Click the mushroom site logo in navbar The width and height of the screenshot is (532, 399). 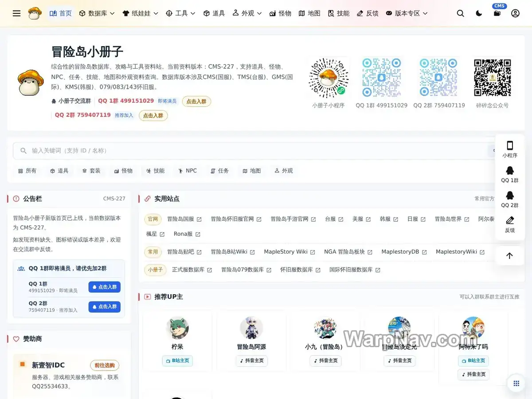tap(35, 13)
